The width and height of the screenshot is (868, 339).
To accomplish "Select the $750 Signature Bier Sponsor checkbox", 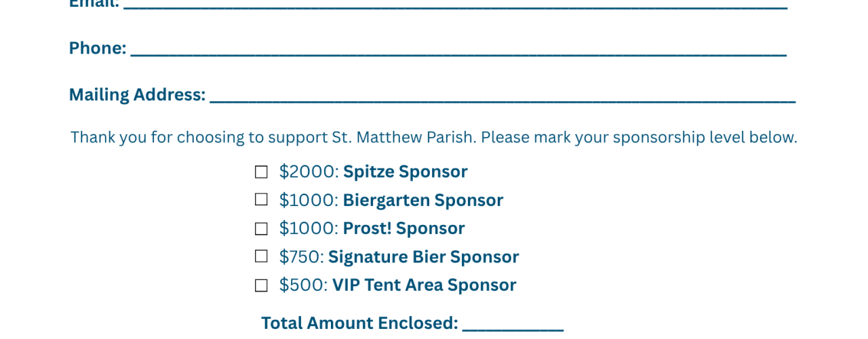I will click(261, 256).
